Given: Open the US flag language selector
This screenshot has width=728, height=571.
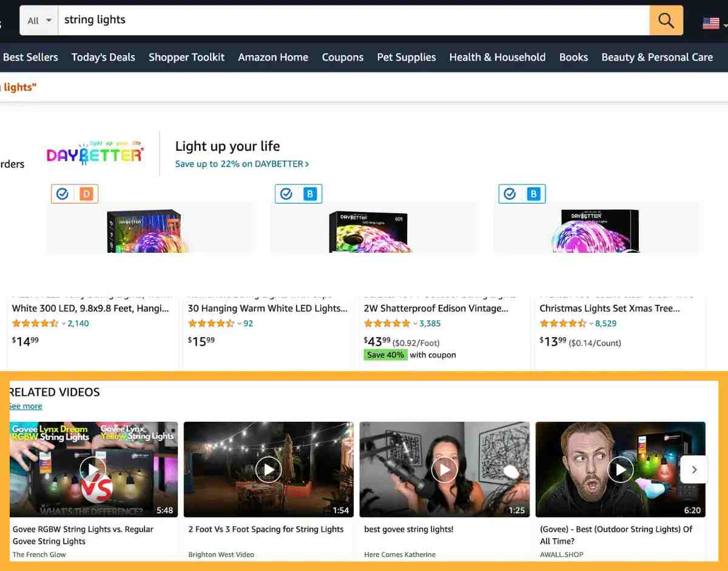Looking at the screenshot, I should coord(713,23).
